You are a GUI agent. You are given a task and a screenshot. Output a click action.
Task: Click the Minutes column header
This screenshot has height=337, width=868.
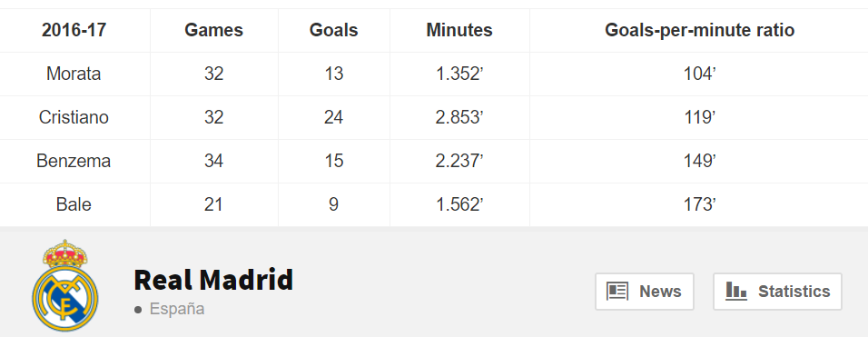coord(459,30)
